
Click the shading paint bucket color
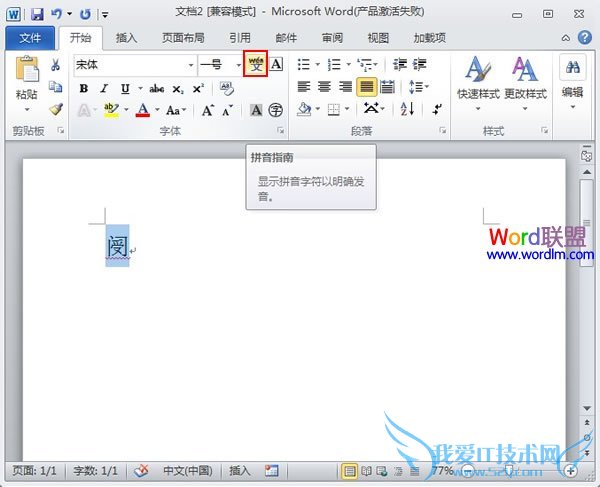click(x=305, y=109)
